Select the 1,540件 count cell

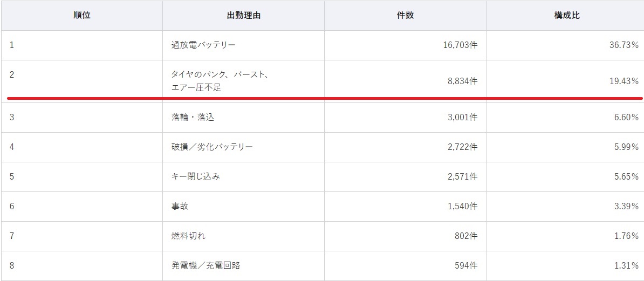click(x=462, y=206)
